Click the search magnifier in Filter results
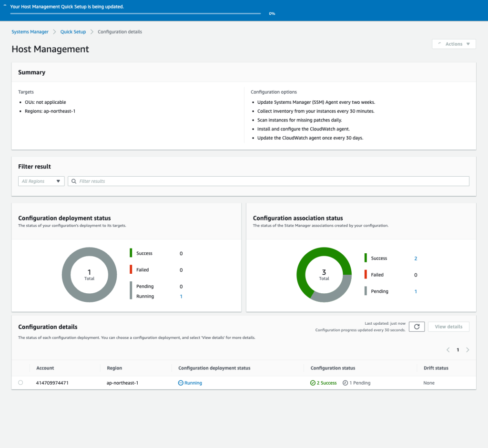The image size is (488, 448). 74,181
